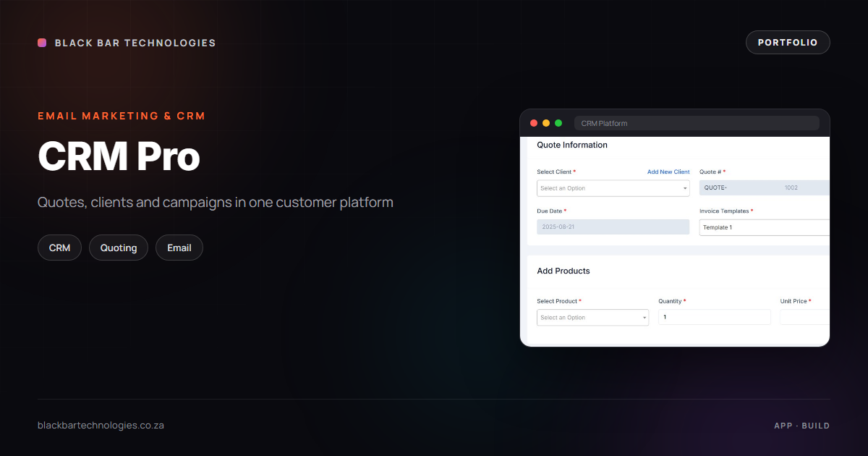Focus the CRM Platform address bar
868x456 pixels.
(697, 123)
